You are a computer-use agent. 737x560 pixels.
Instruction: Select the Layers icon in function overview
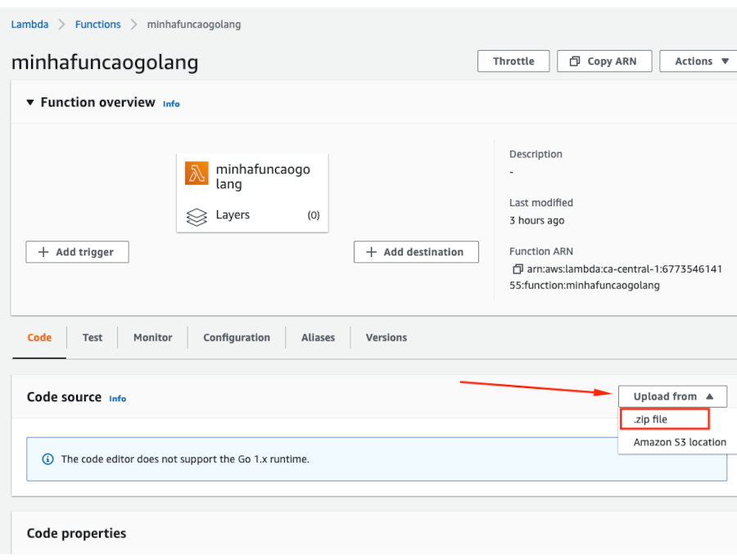click(197, 215)
